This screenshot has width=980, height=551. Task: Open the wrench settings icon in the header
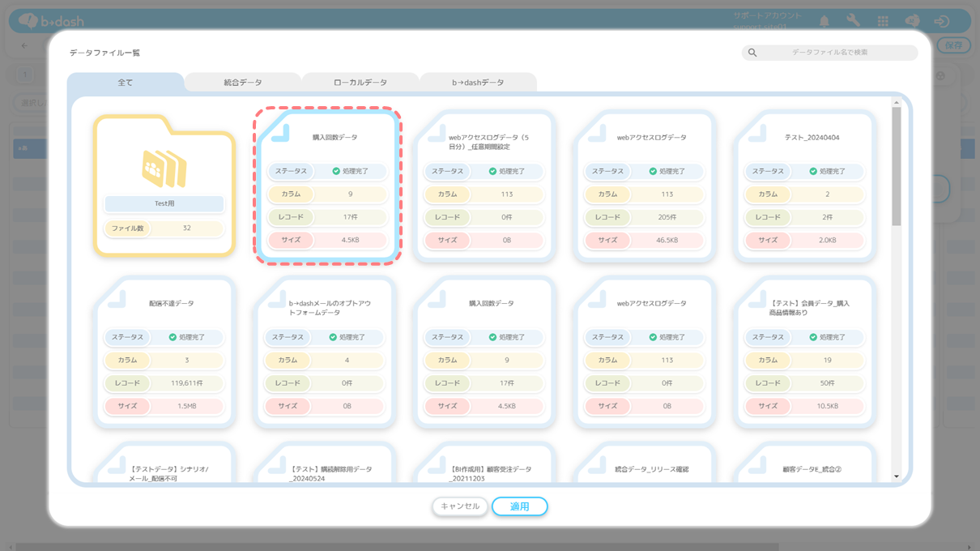point(853,21)
